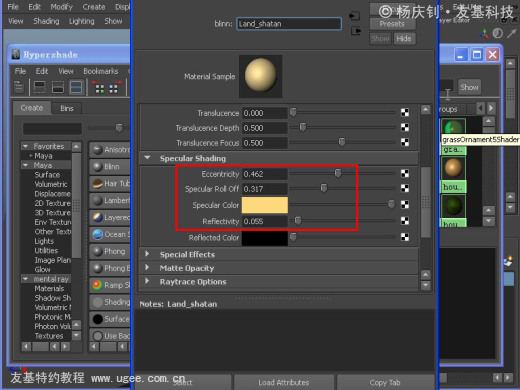Create a Hair Tube shader in Hypershade
The width and height of the screenshot is (520, 390).
point(110,184)
